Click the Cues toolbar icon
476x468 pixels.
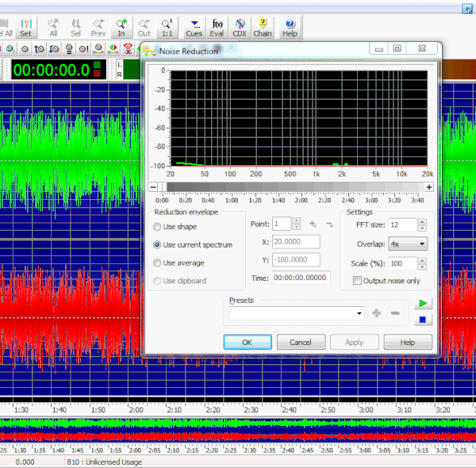(x=193, y=28)
